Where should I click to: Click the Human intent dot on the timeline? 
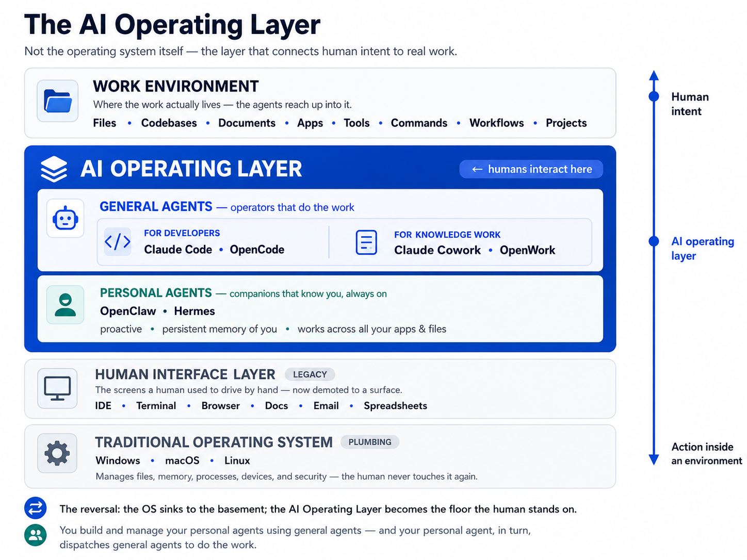coord(654,96)
